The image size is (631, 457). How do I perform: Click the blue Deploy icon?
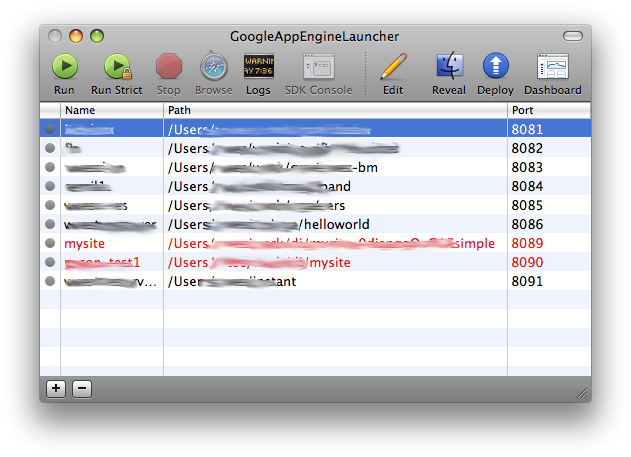495,67
